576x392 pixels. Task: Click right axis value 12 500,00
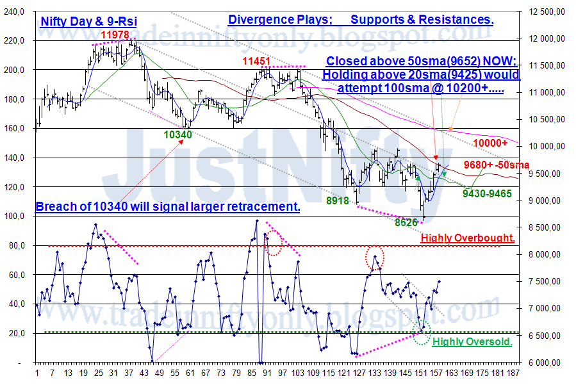click(x=547, y=12)
